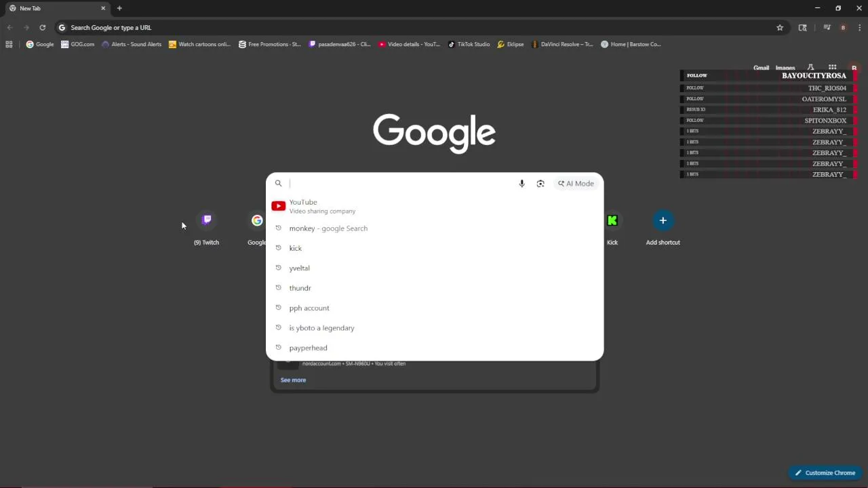Bookmark this tab with the star icon
Image resolution: width=868 pixels, height=488 pixels.
coord(780,28)
